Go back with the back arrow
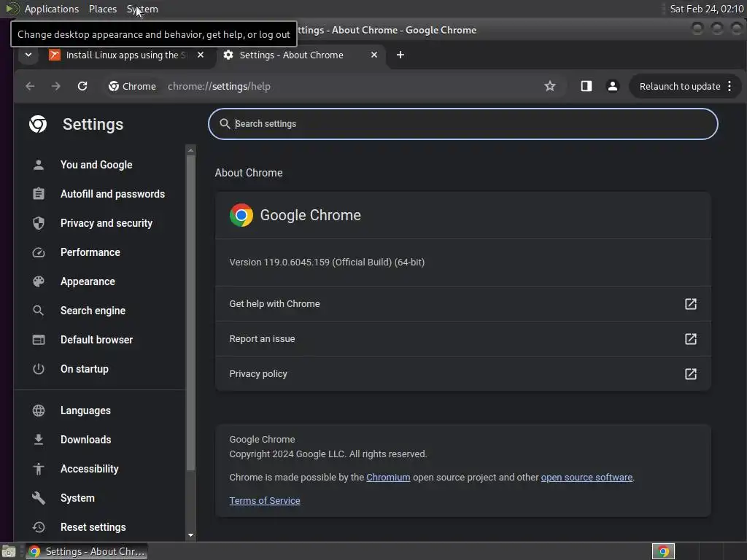This screenshot has width=747, height=560. (x=30, y=86)
